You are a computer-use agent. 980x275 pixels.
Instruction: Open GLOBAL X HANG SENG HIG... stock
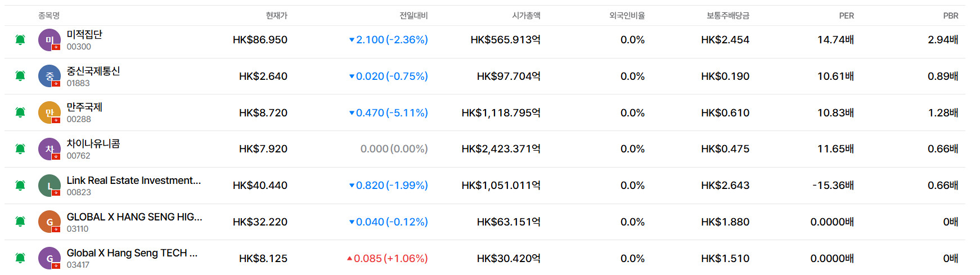134,217
